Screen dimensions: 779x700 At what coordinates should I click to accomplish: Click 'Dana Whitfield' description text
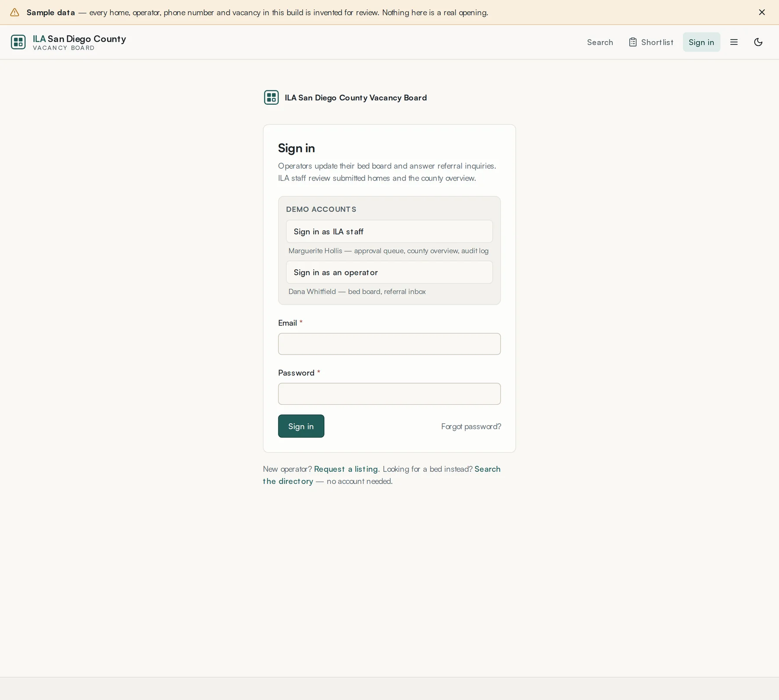click(357, 291)
